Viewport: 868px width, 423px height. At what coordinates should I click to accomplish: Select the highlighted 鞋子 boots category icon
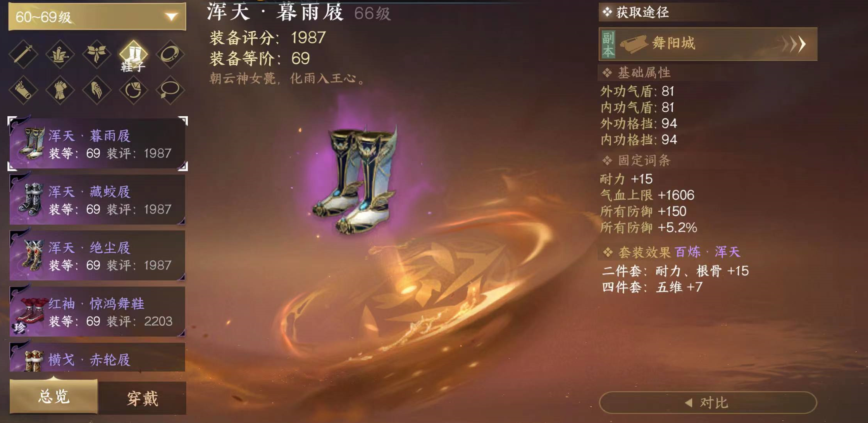133,55
